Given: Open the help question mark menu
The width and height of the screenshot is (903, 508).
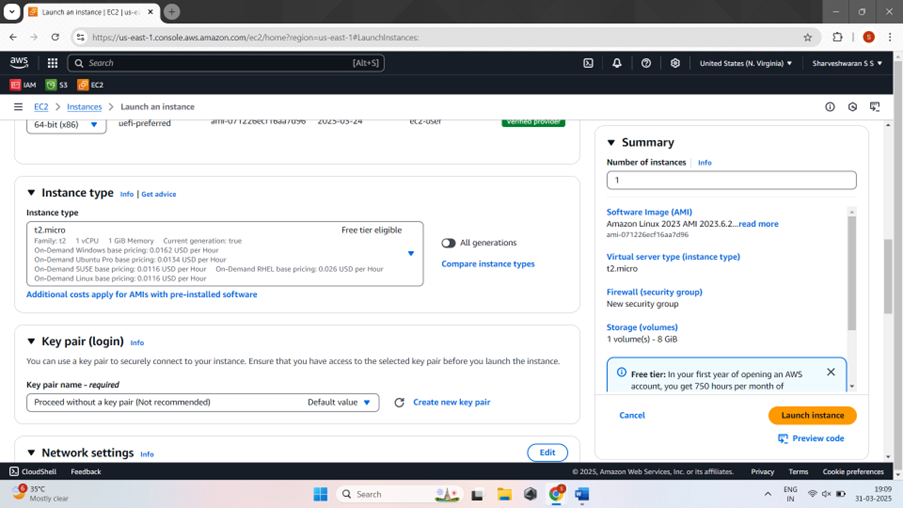Looking at the screenshot, I should point(646,63).
